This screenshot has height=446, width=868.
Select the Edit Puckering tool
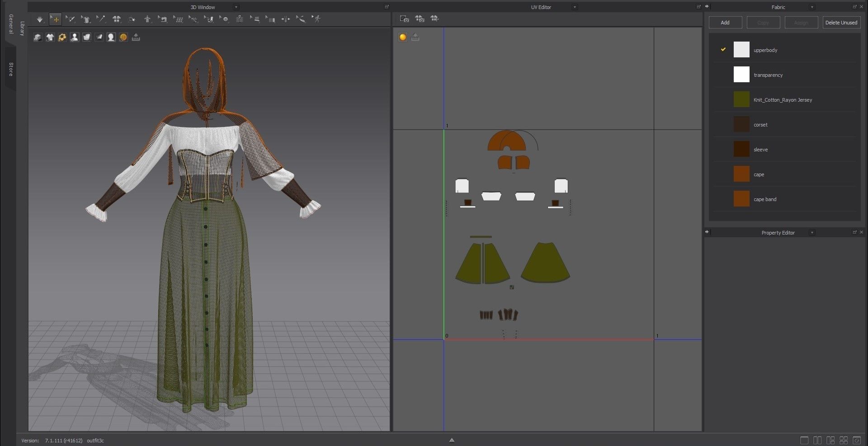[209, 19]
